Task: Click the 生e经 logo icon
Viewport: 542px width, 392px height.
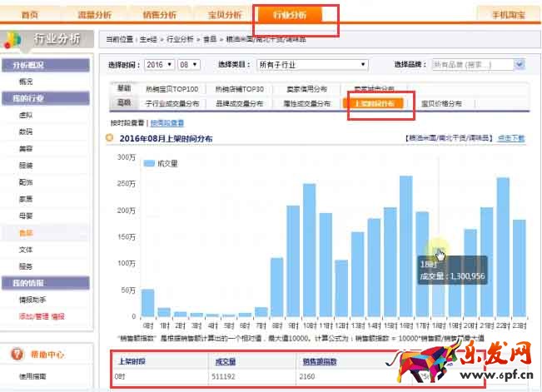Action: point(15,39)
